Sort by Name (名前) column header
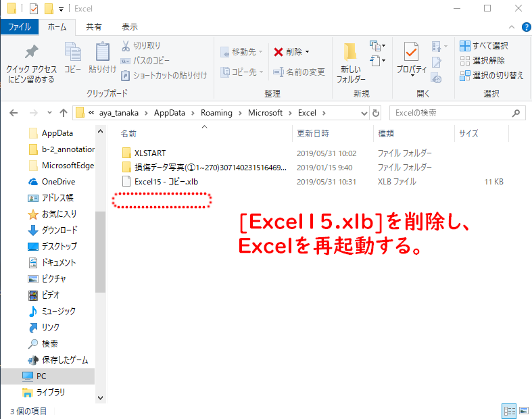Screen dimensions: 532x419 coord(128,134)
